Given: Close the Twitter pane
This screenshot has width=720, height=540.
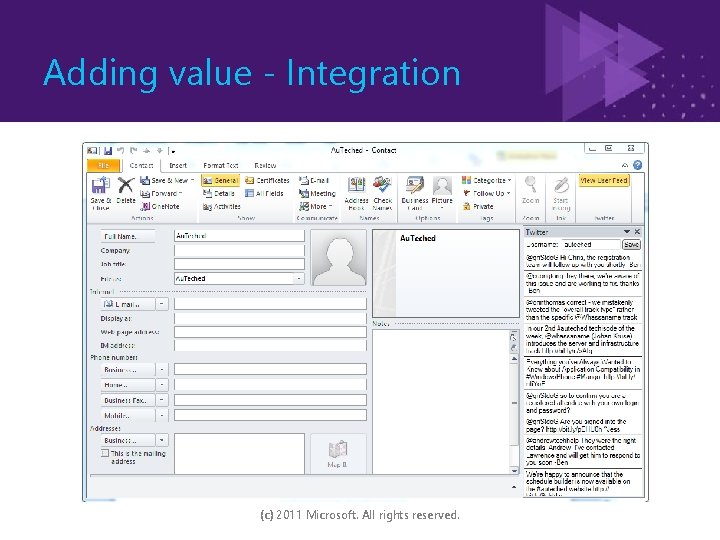Looking at the screenshot, I should (637, 232).
